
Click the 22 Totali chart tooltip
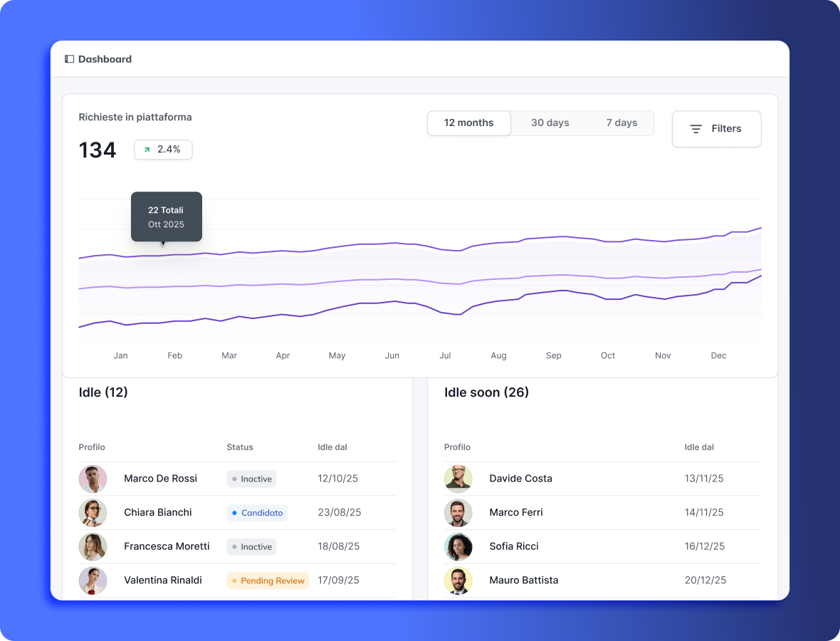[x=166, y=217]
